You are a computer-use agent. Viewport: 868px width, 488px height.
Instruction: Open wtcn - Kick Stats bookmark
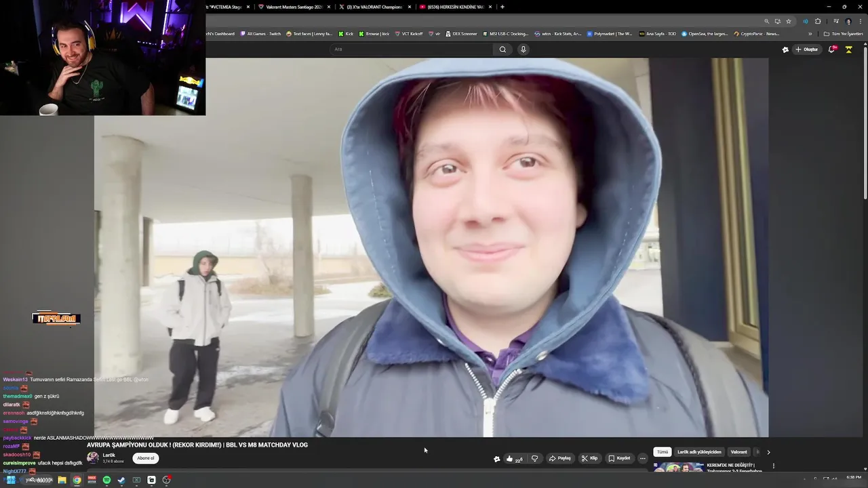tap(558, 34)
